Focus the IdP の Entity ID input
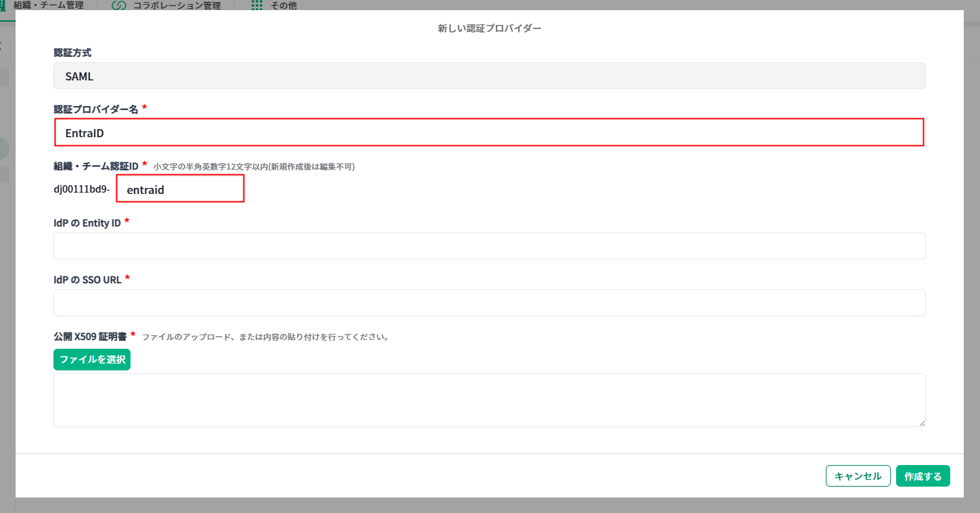 (x=489, y=246)
